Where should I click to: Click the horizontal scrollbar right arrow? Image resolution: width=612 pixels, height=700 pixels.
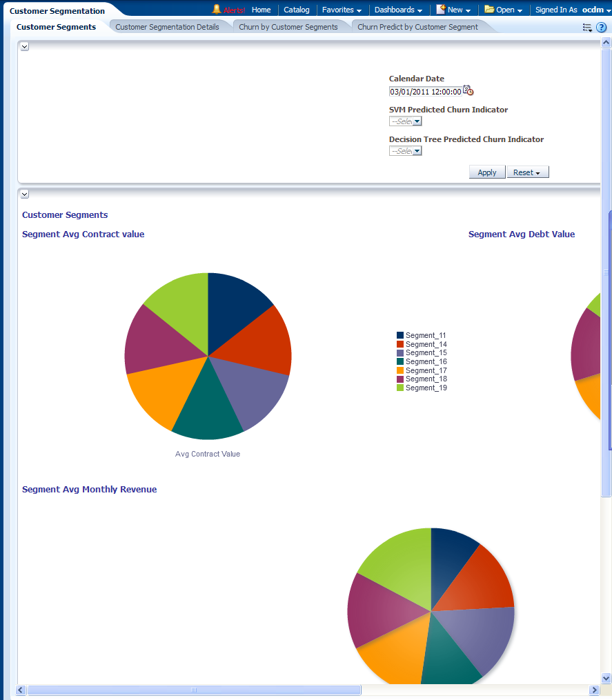pyautogui.click(x=594, y=690)
